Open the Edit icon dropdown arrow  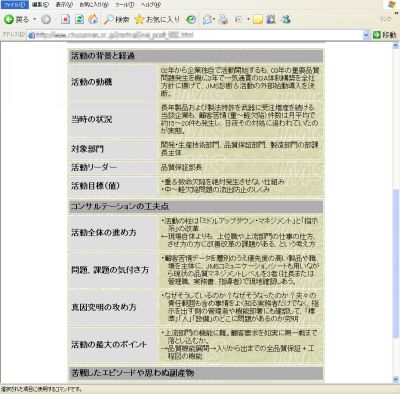(x=248, y=20)
